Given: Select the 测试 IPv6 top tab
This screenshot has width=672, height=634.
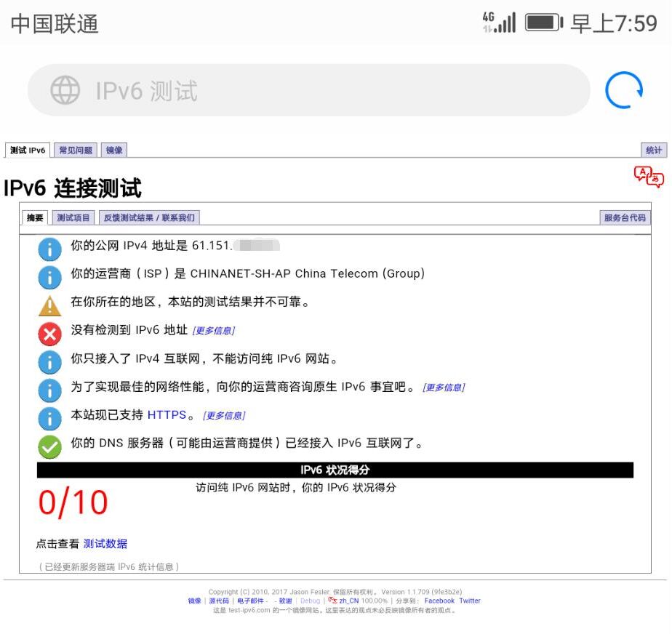Looking at the screenshot, I should click(x=28, y=151).
